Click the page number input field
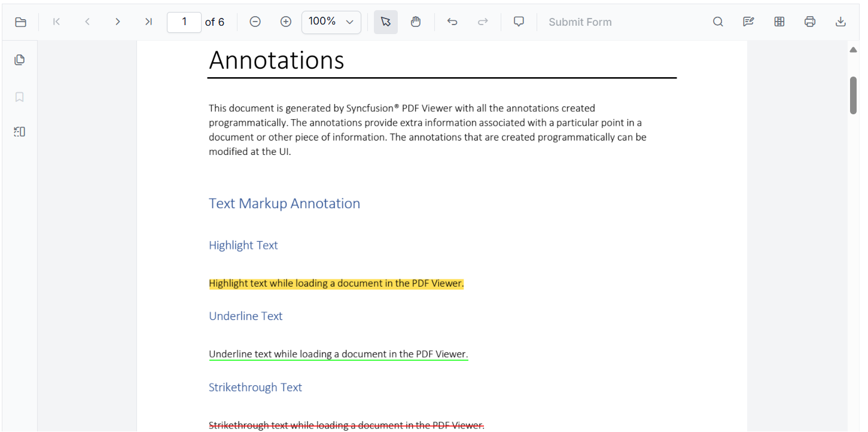This screenshot has height=432, width=868. tap(184, 22)
